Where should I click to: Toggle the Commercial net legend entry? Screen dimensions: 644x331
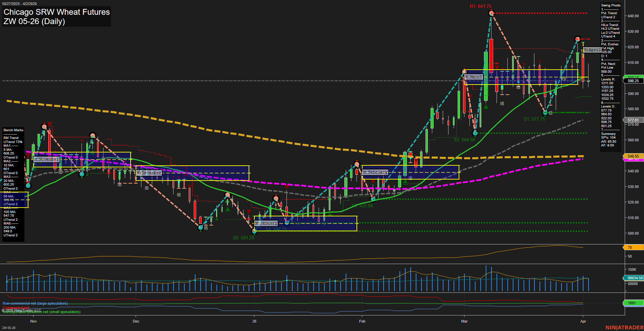[x=15, y=308]
